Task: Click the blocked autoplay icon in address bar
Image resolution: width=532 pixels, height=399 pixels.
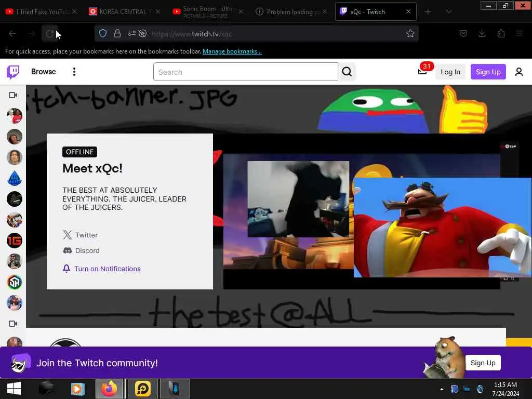Action: tap(143, 33)
